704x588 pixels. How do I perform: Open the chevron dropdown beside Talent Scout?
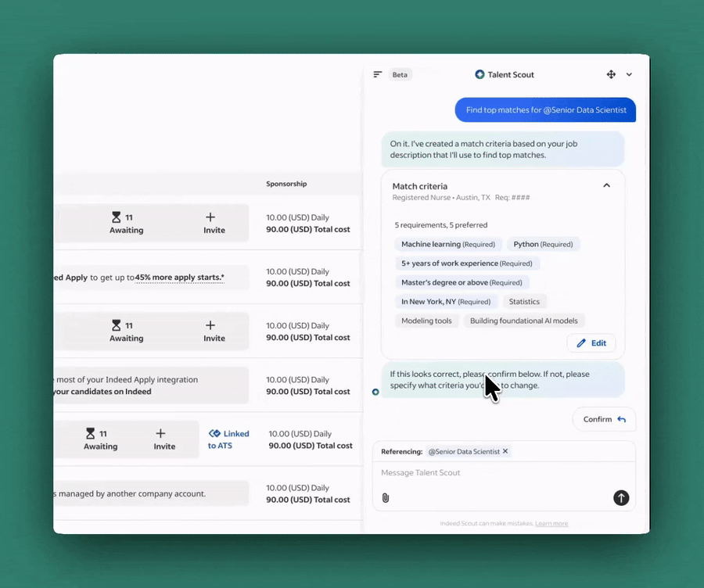(x=630, y=74)
